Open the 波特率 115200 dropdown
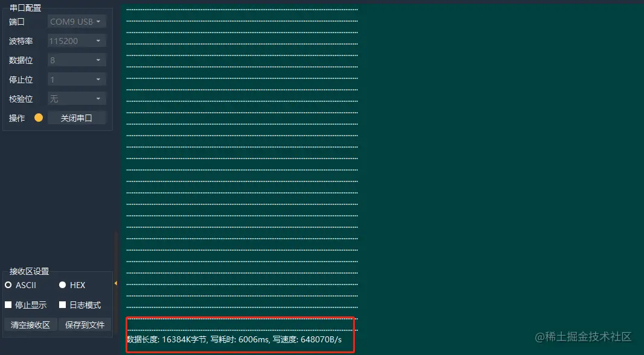The height and width of the screenshot is (355, 644). [x=77, y=40]
